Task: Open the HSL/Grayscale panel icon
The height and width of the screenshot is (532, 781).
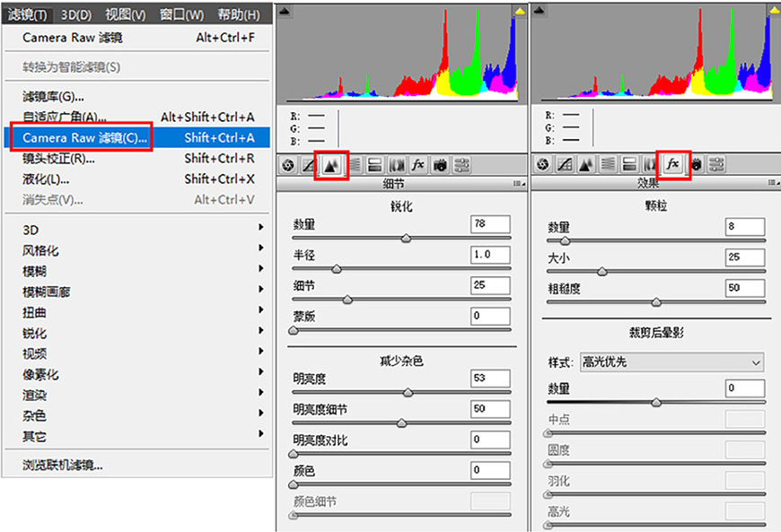Action: (x=355, y=165)
